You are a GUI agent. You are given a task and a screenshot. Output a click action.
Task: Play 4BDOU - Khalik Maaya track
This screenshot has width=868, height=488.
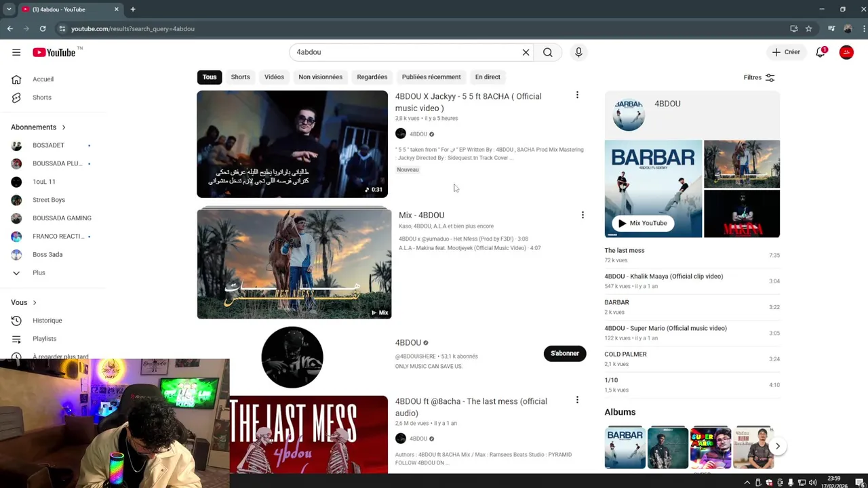[692, 281]
